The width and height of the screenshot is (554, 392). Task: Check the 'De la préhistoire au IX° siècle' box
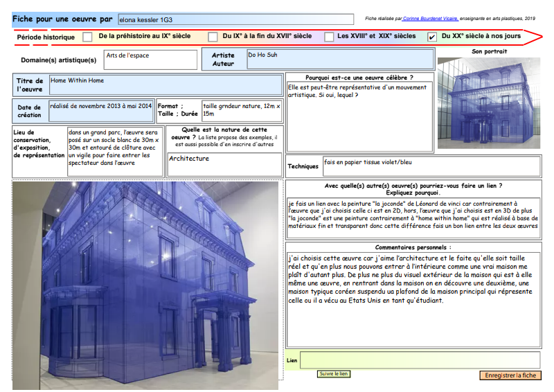(x=87, y=37)
